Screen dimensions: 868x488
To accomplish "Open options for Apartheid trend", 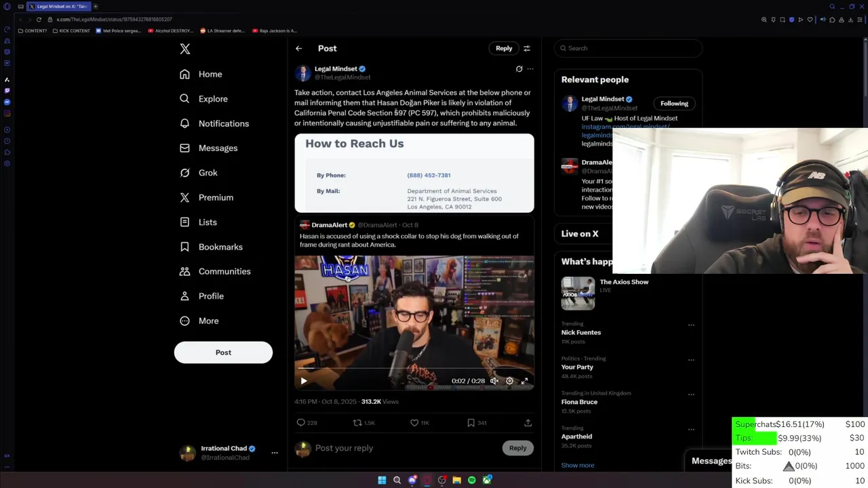I will pos(691,428).
